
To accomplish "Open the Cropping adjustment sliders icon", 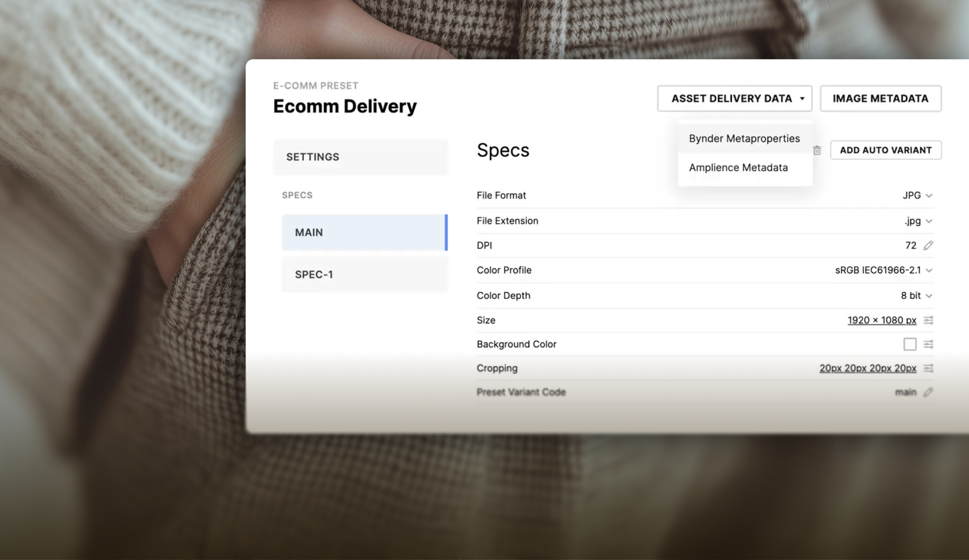I will click(x=928, y=368).
